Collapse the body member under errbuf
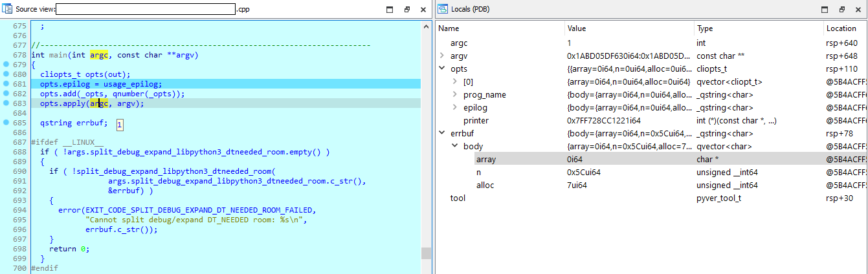 pos(455,147)
